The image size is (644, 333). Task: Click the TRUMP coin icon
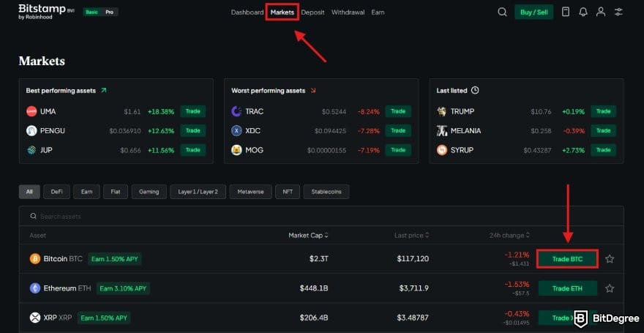point(442,111)
